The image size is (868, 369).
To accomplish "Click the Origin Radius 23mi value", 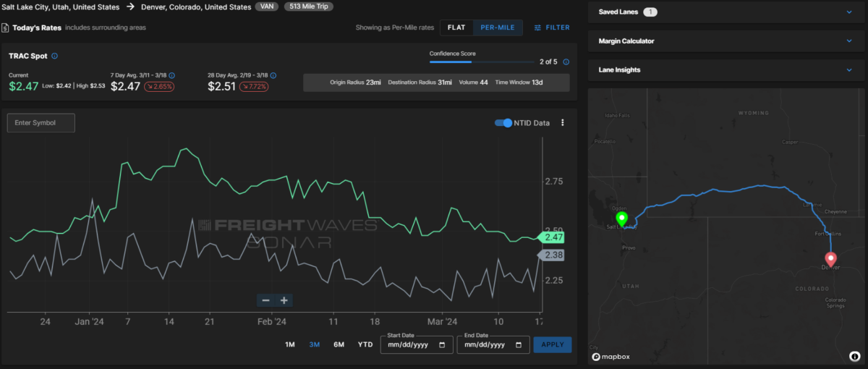I will [x=373, y=82].
